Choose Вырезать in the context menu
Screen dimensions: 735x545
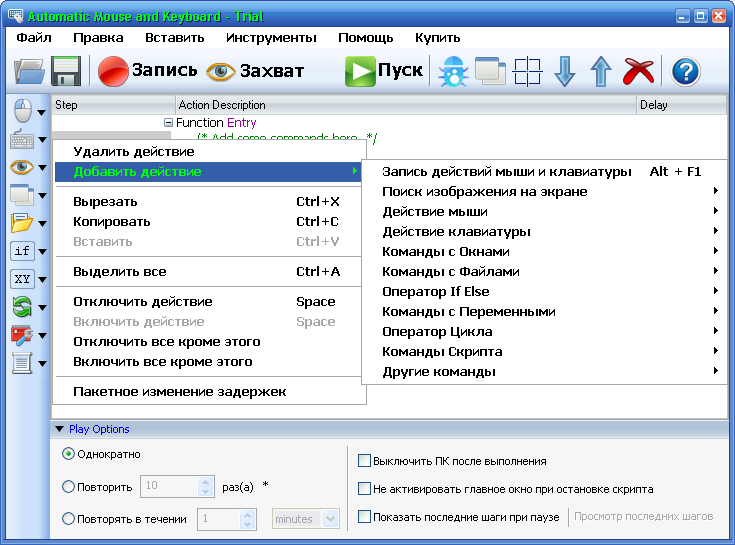(208, 202)
